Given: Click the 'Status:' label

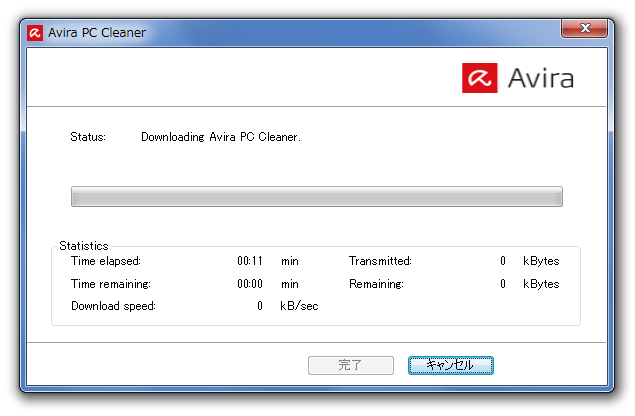Looking at the screenshot, I should point(88,137).
